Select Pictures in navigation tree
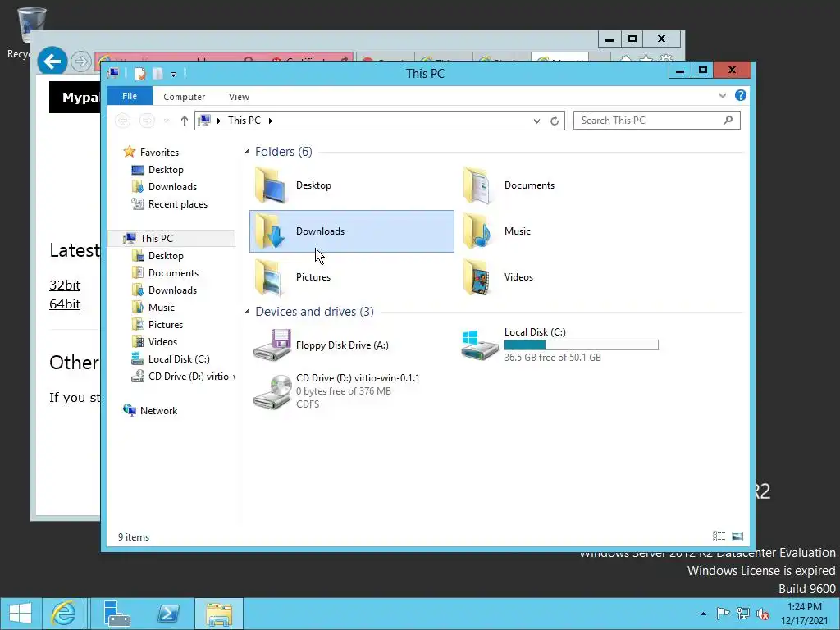 click(x=165, y=325)
